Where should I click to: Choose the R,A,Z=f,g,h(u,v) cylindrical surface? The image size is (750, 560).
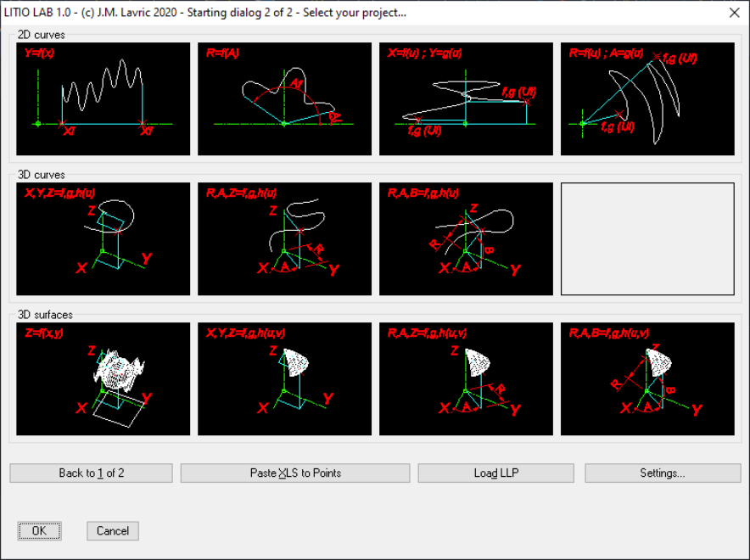coord(466,378)
